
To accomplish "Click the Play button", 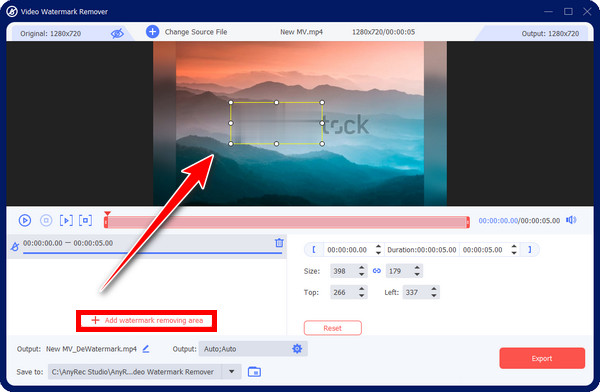I will (25, 220).
